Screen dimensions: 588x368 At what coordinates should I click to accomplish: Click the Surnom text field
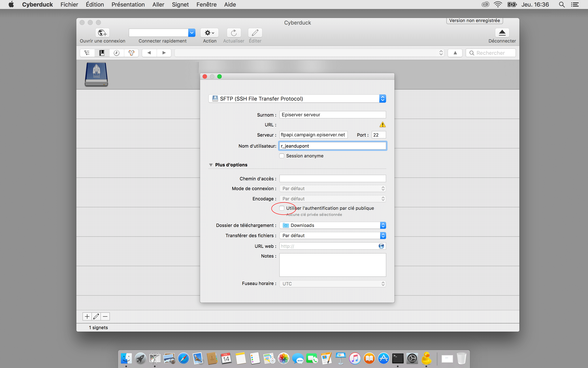[x=333, y=115]
